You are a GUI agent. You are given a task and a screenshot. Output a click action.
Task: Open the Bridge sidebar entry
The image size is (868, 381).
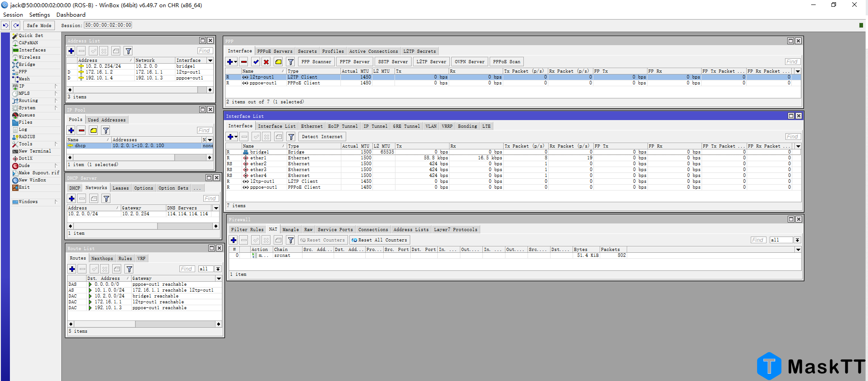click(27, 64)
